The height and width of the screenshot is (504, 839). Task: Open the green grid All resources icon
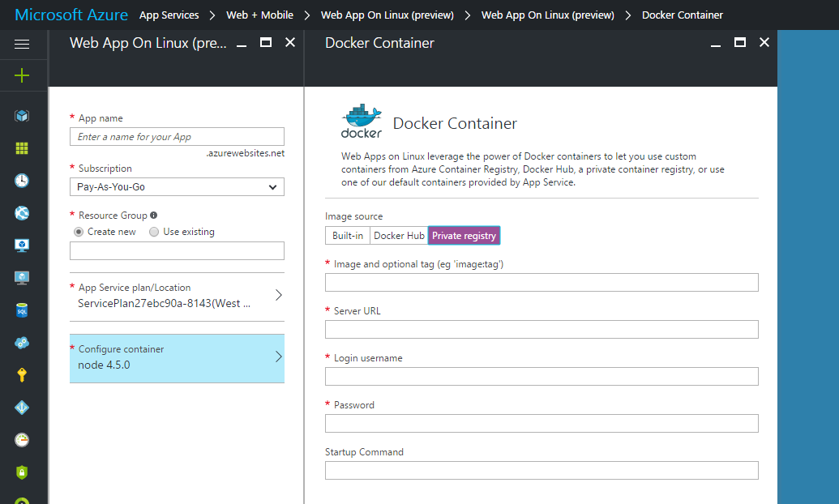pyautogui.click(x=22, y=148)
